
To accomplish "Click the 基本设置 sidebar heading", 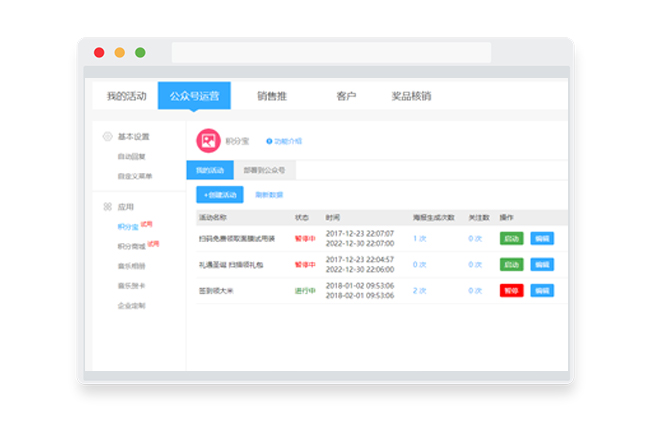I will coord(133,137).
